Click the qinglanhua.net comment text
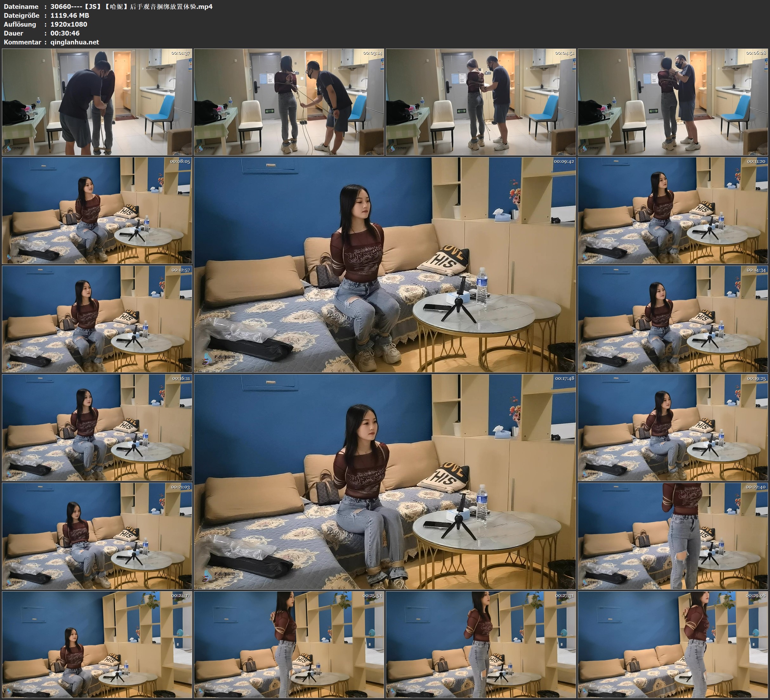The height and width of the screenshot is (700, 770). (x=75, y=42)
